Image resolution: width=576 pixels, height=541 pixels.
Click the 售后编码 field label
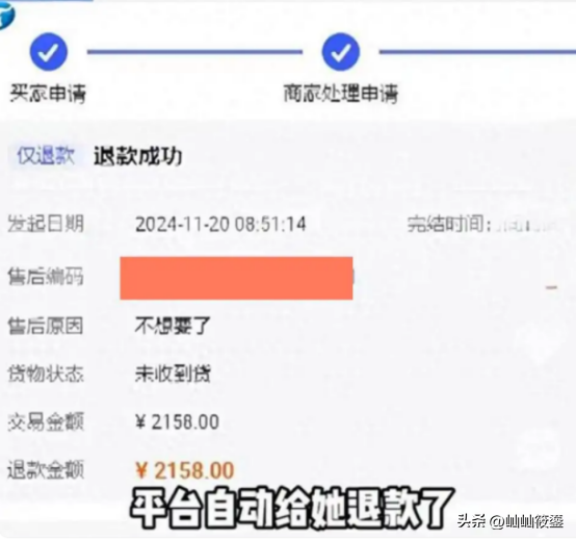[x=46, y=277]
